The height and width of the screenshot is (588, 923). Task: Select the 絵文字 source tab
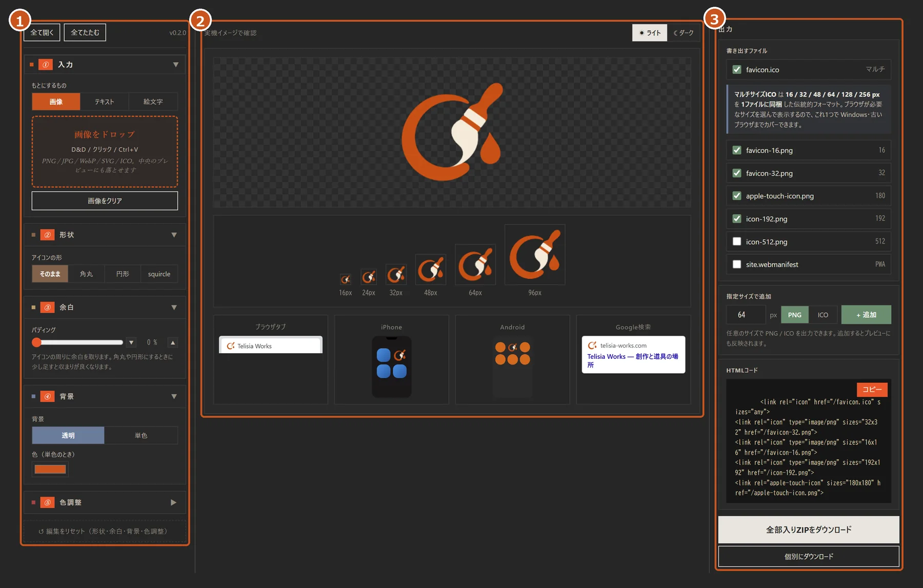click(153, 102)
